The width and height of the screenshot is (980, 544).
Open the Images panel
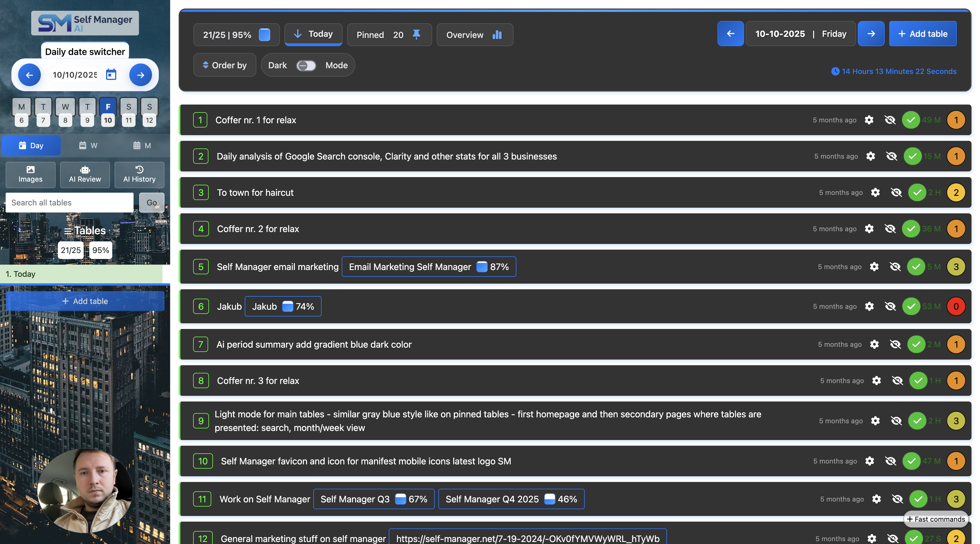point(30,175)
